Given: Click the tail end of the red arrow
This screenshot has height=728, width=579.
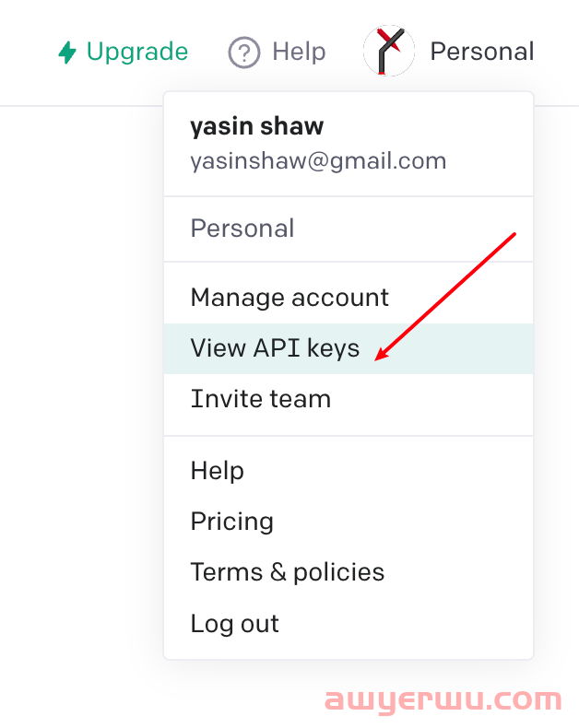Looking at the screenshot, I should [x=514, y=234].
